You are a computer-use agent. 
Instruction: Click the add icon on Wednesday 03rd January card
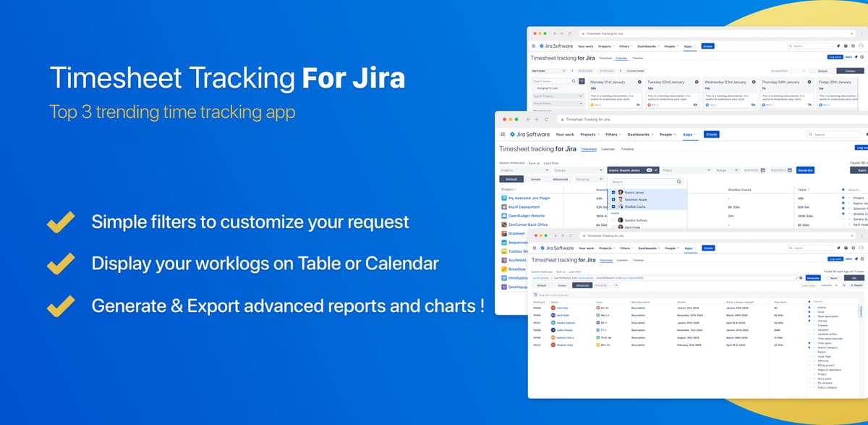click(754, 83)
